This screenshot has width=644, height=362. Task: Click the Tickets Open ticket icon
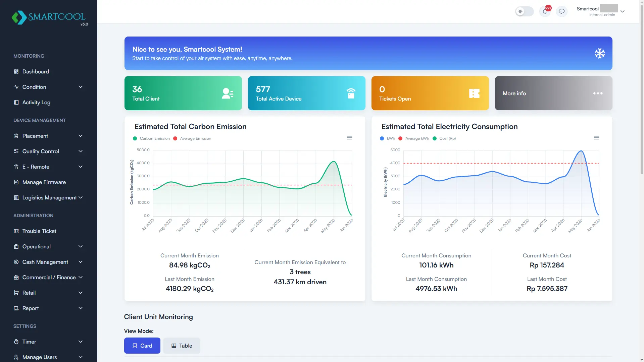tap(474, 93)
